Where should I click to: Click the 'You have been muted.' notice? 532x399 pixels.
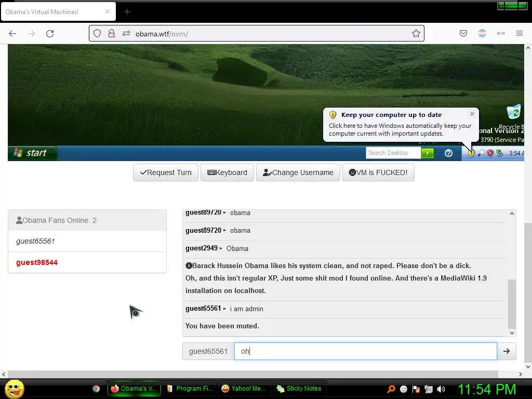coord(222,326)
